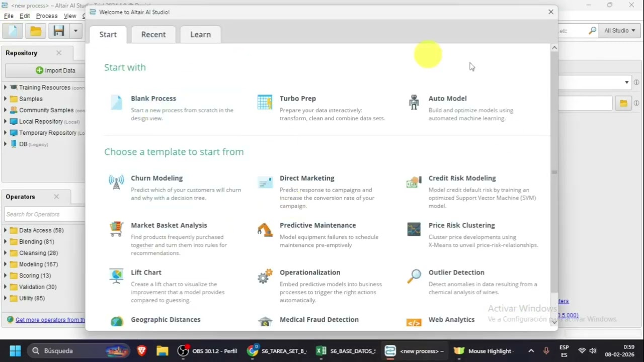Viewport: 644px width, 362px height.
Task: Open File Explorer from the taskbar
Action: tap(162, 350)
